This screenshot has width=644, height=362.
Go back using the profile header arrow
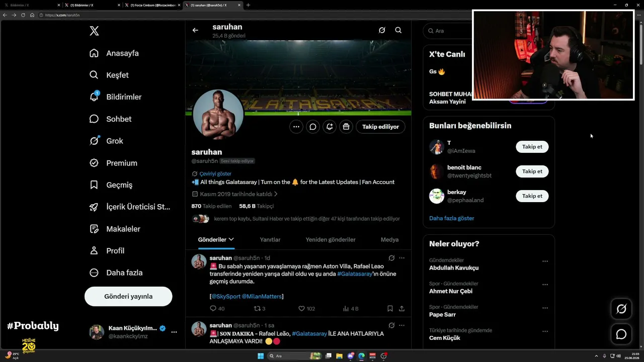[x=195, y=30]
